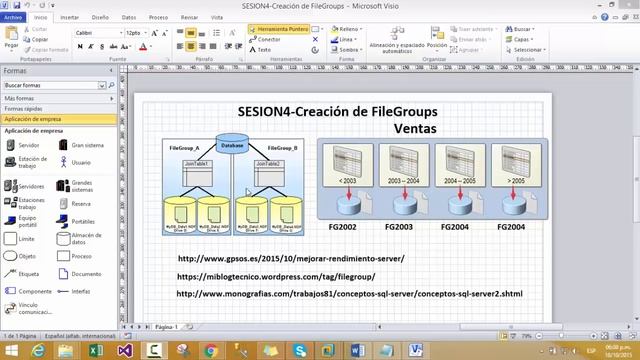The width and height of the screenshot is (640, 360).
Task: Select the Página-1 page tab
Action: pos(167,327)
